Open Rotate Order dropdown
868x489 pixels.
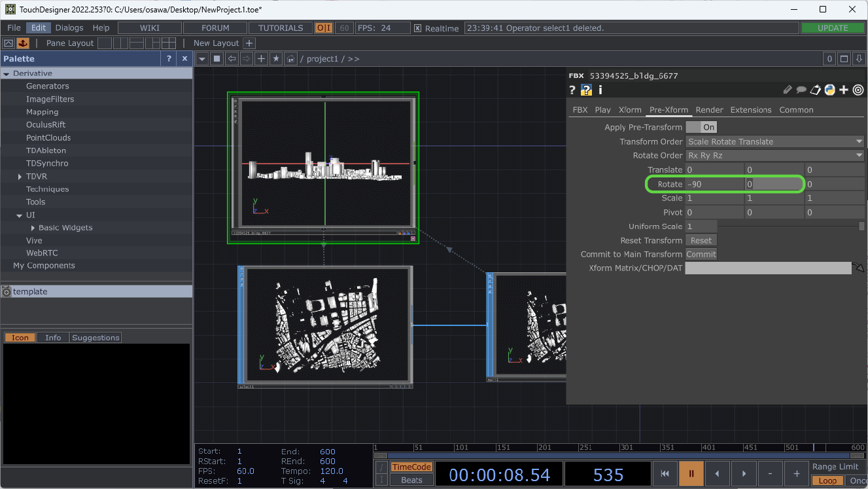pos(775,156)
